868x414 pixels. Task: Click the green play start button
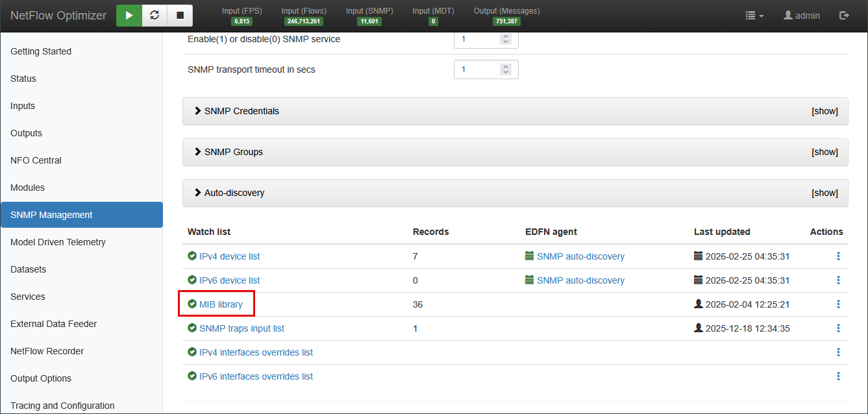pyautogui.click(x=129, y=16)
